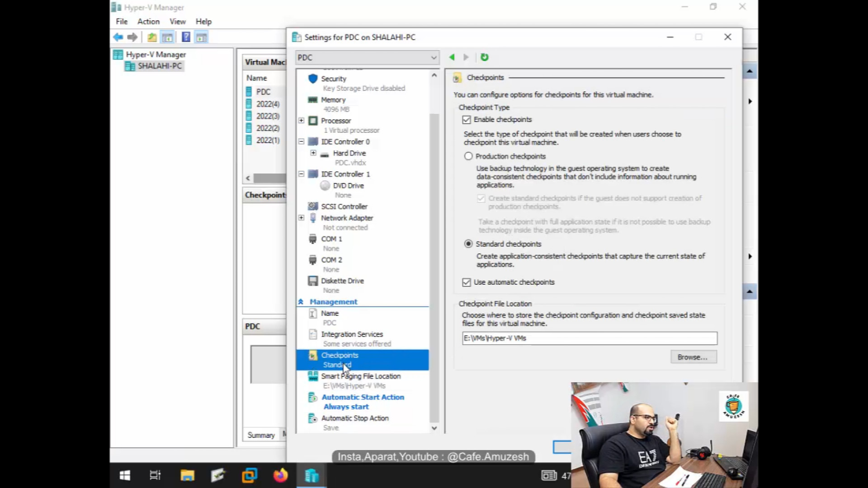Click the Name column header in VM list
This screenshot has width=868, height=488.
tap(257, 78)
